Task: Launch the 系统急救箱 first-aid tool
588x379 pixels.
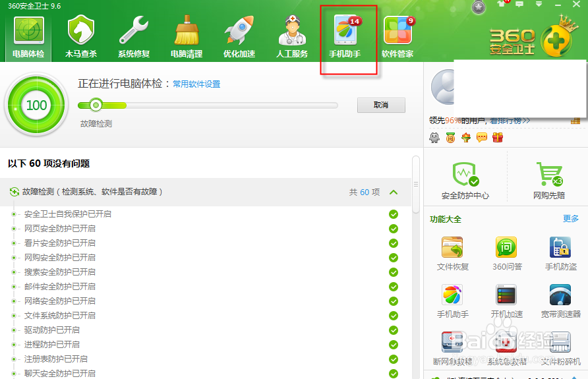Action: pos(507,349)
